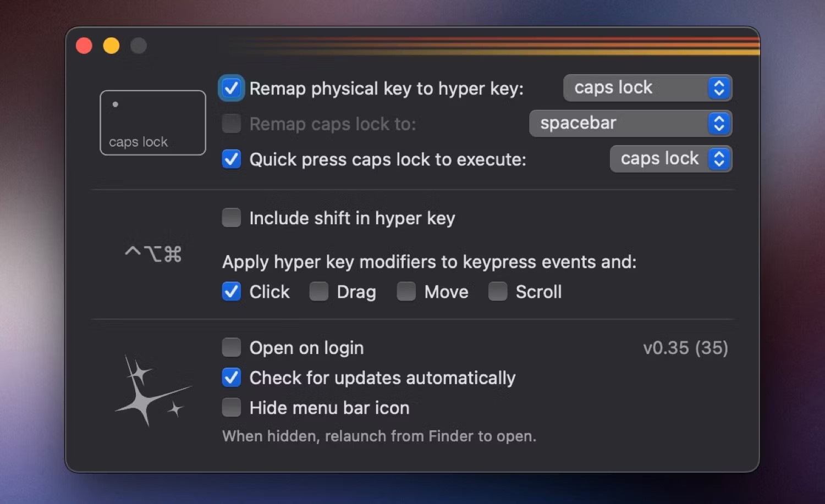Uncheck the Click modifier option

point(231,291)
